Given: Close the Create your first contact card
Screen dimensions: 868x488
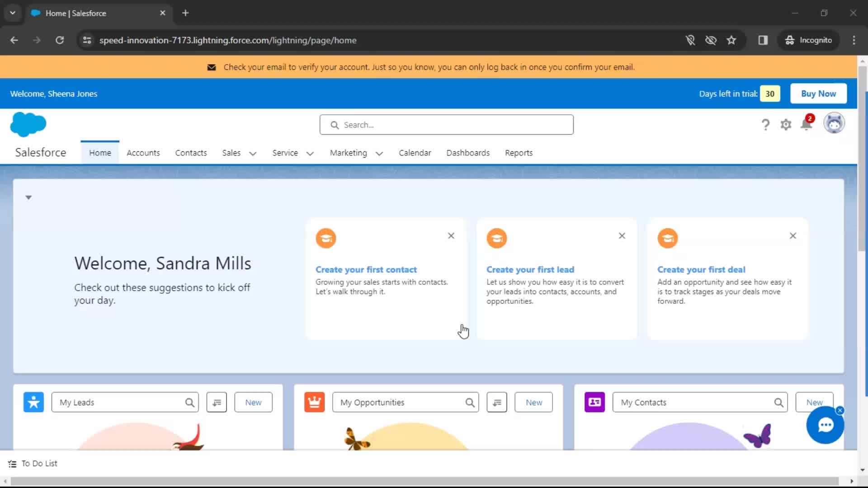Looking at the screenshot, I should 451,235.
